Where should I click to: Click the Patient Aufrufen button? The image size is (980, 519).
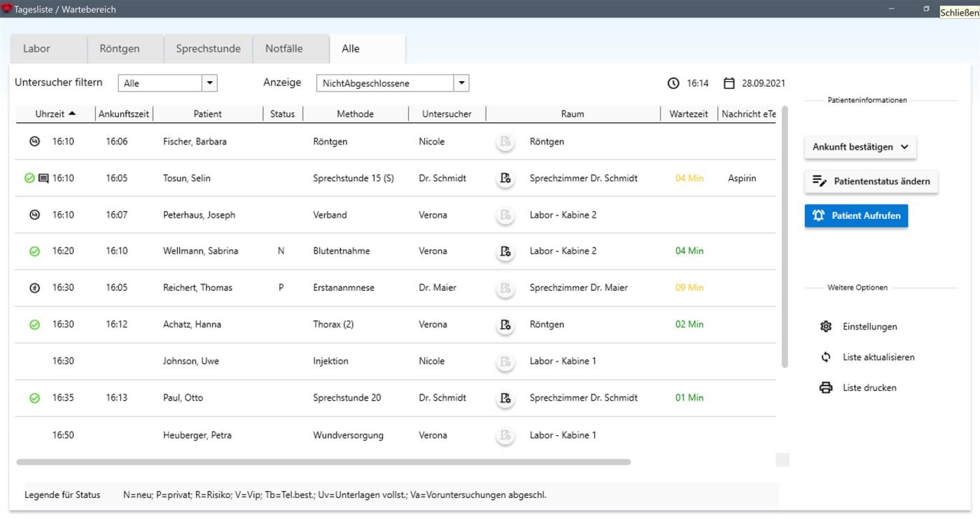pos(856,216)
